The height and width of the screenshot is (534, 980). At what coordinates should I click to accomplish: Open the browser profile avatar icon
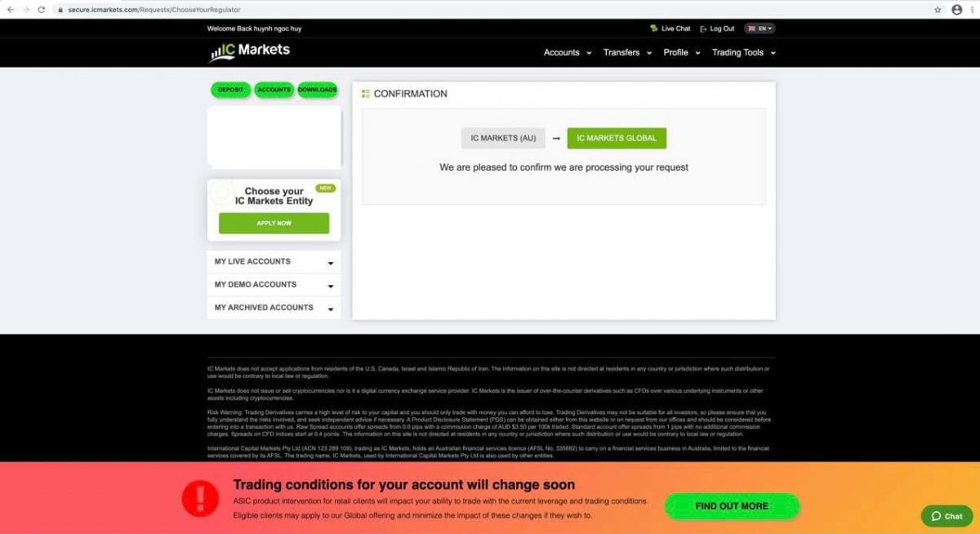[956, 10]
